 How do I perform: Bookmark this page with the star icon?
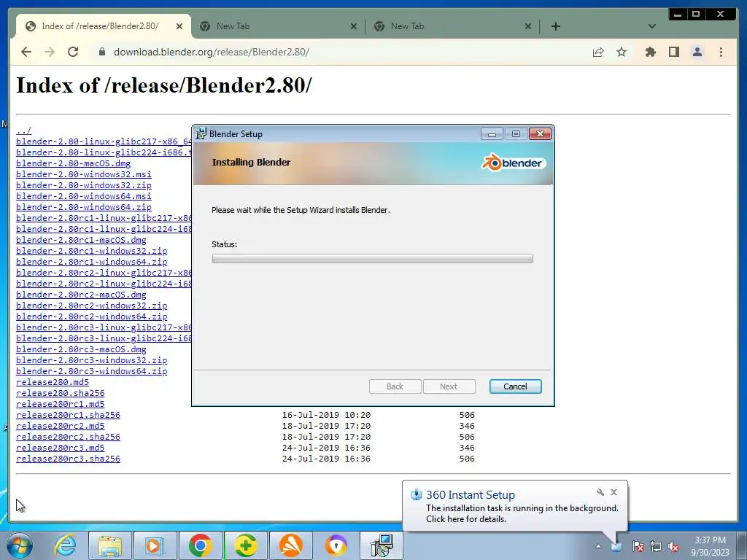(x=622, y=52)
